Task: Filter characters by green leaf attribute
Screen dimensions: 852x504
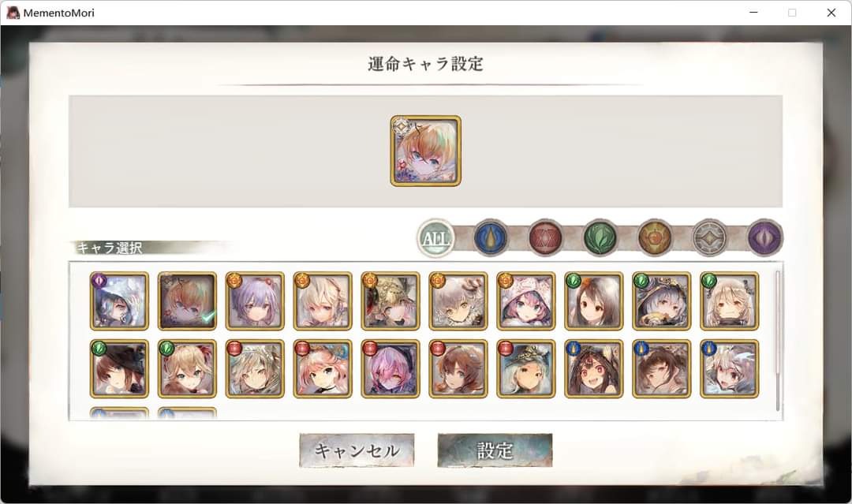Action: click(x=600, y=238)
